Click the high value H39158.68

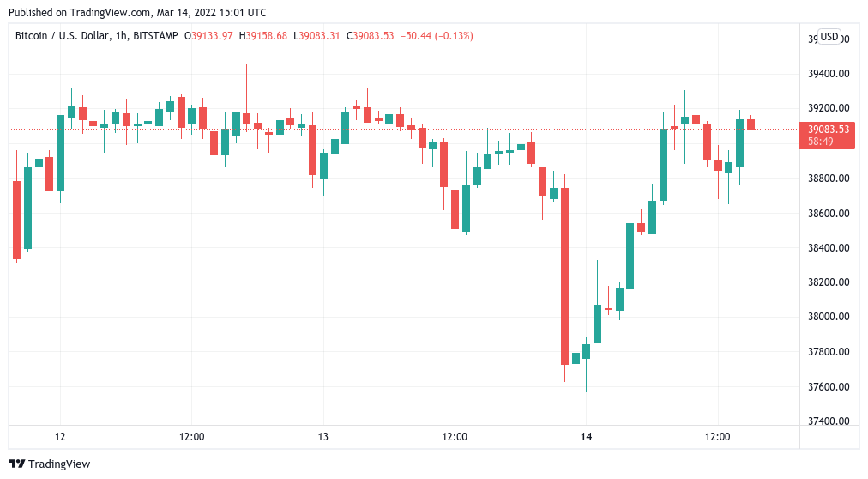point(264,36)
